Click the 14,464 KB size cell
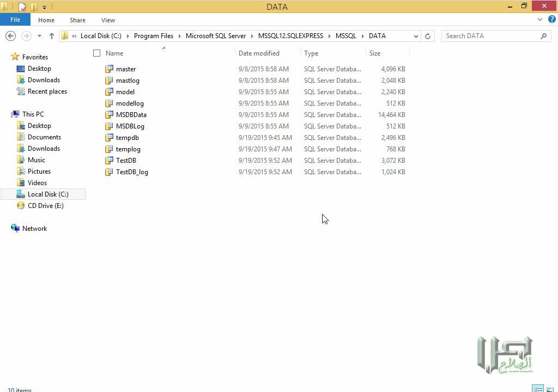558x392 pixels. coord(391,114)
